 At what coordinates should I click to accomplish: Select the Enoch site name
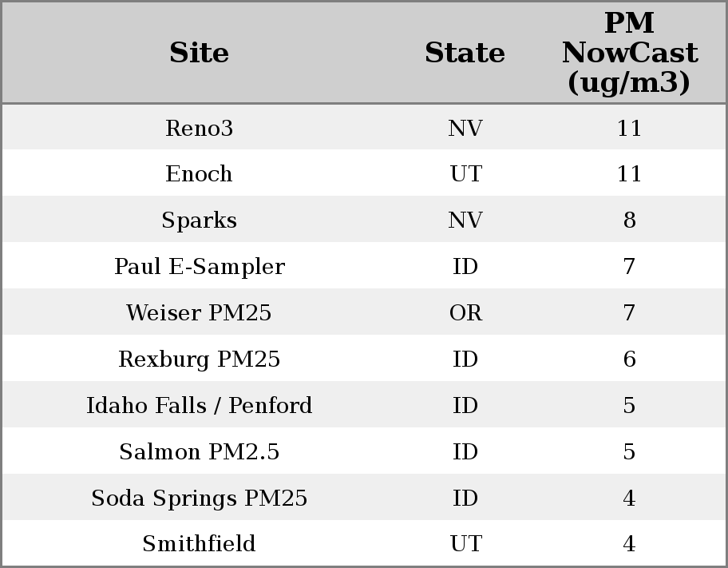pyautogui.click(x=199, y=174)
